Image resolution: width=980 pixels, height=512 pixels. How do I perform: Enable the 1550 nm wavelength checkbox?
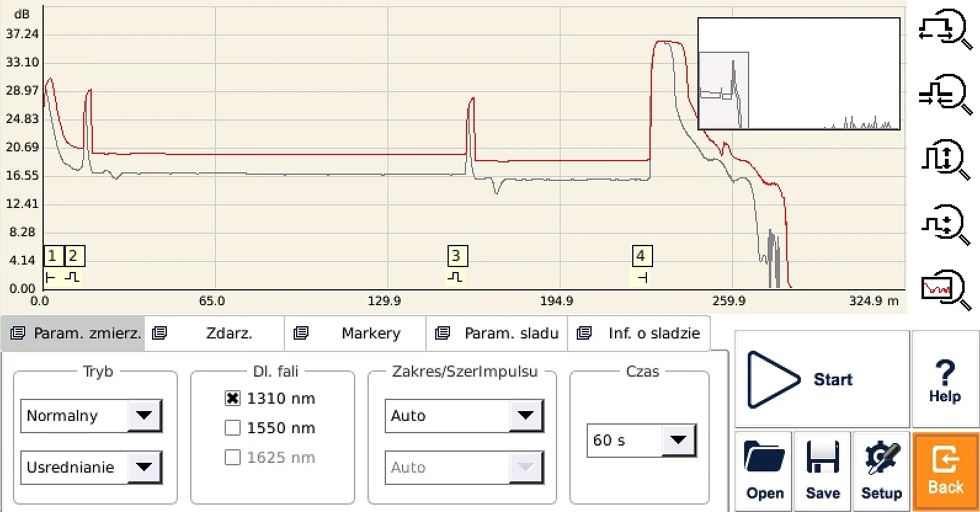pos(233,428)
